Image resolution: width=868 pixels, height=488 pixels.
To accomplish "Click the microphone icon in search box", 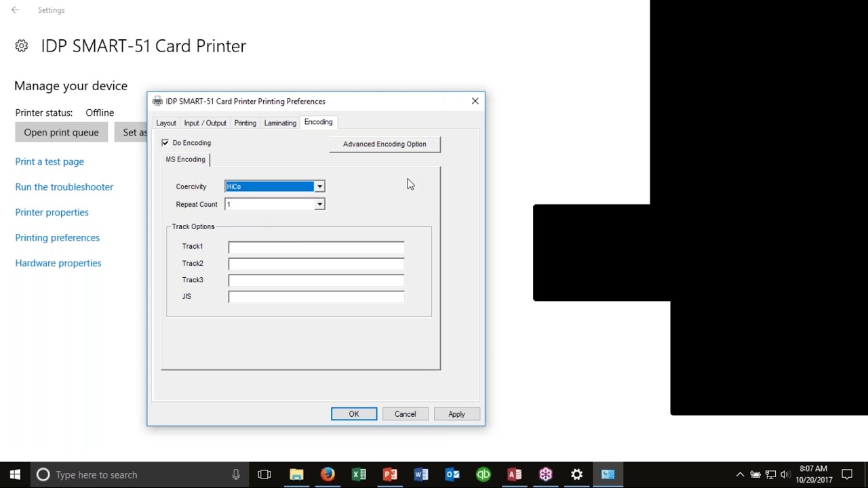I will (x=235, y=474).
